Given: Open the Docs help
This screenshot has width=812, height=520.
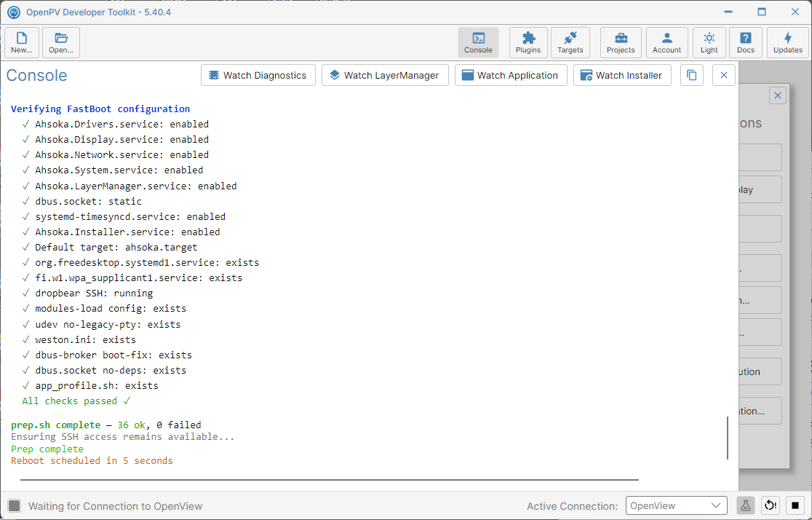Looking at the screenshot, I should pos(745,42).
